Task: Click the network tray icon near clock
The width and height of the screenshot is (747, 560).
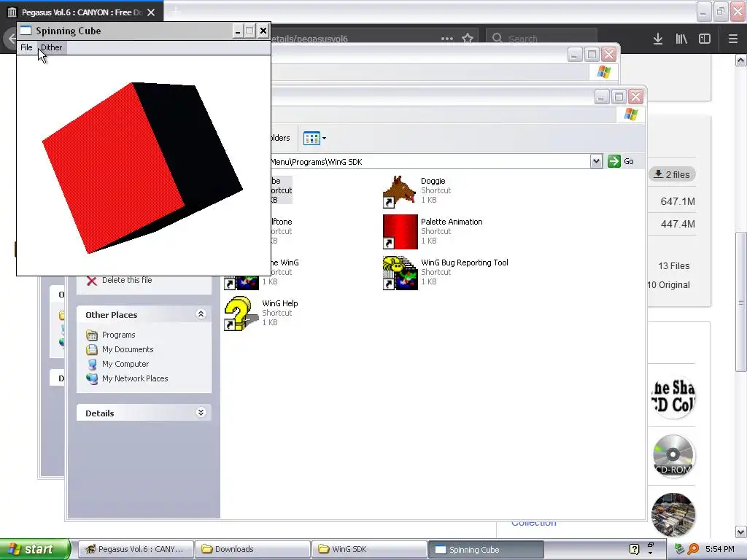Action: click(680, 549)
